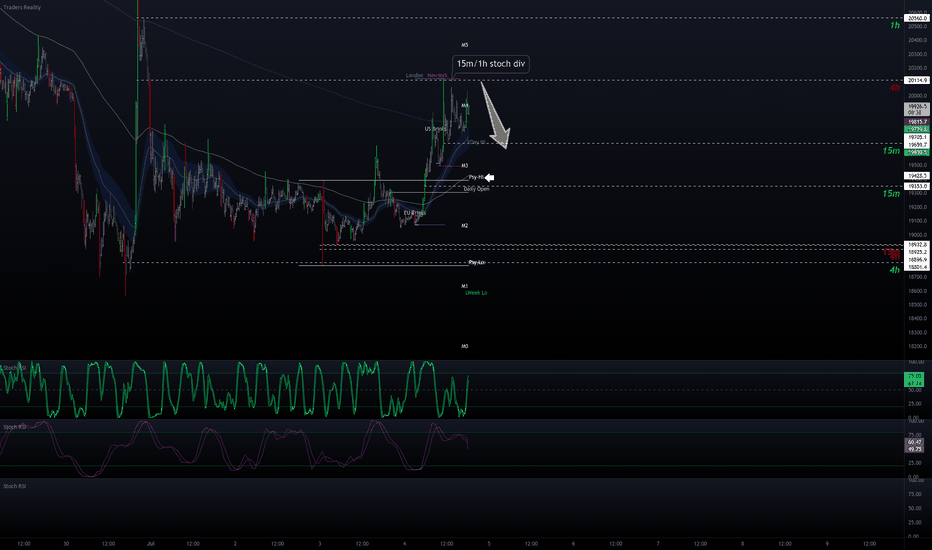
Task: Click the M5 pivot level label
Action: [465, 45]
